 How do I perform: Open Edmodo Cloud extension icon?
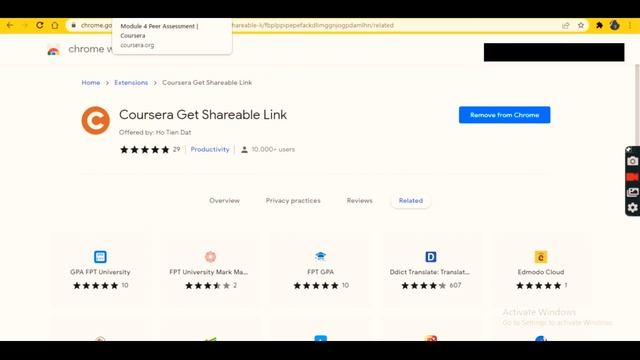tap(541, 257)
